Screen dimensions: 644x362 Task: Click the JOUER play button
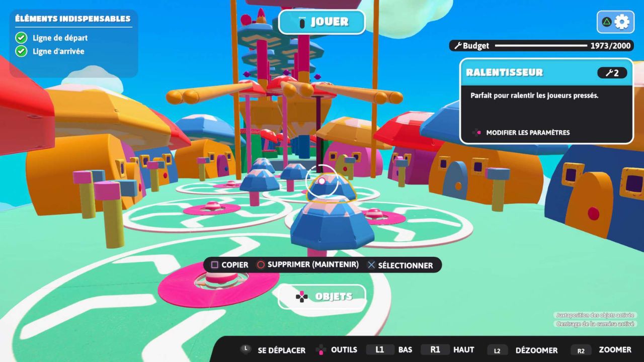point(322,22)
